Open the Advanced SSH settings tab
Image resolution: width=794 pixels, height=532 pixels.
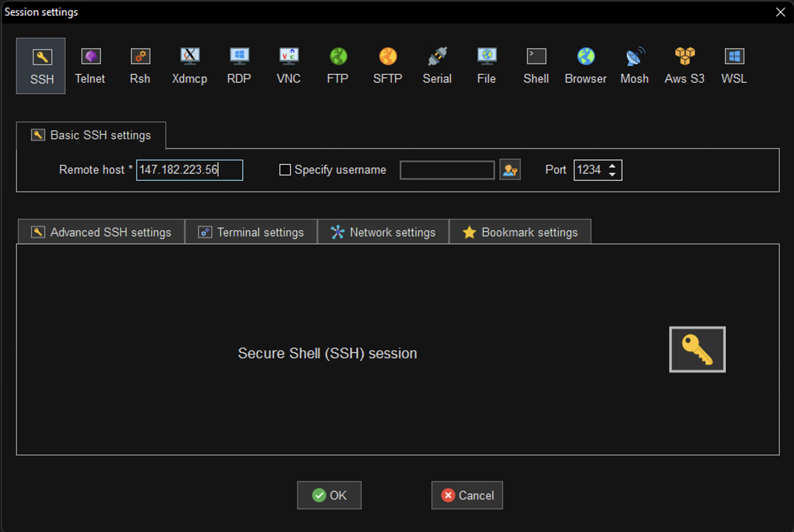point(101,232)
